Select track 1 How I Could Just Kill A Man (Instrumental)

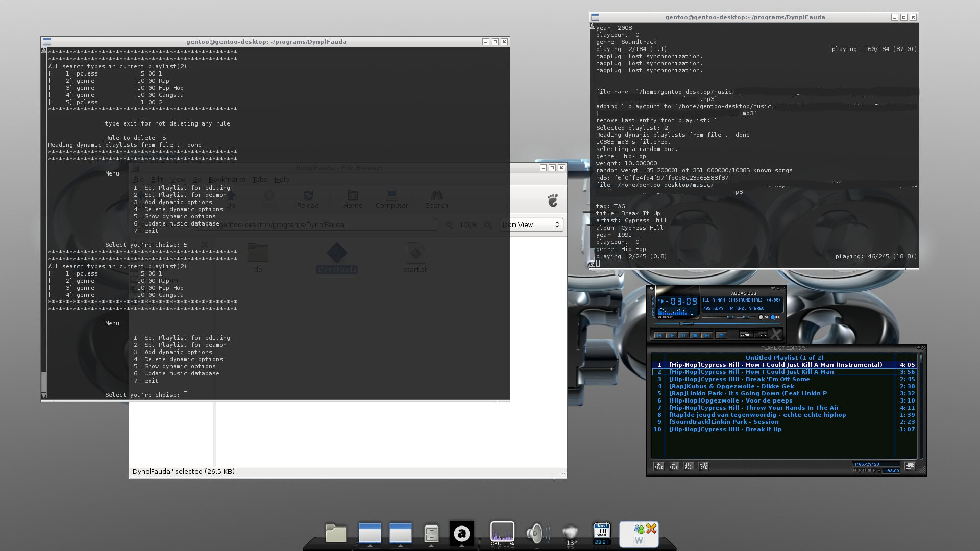pyautogui.click(x=785, y=365)
